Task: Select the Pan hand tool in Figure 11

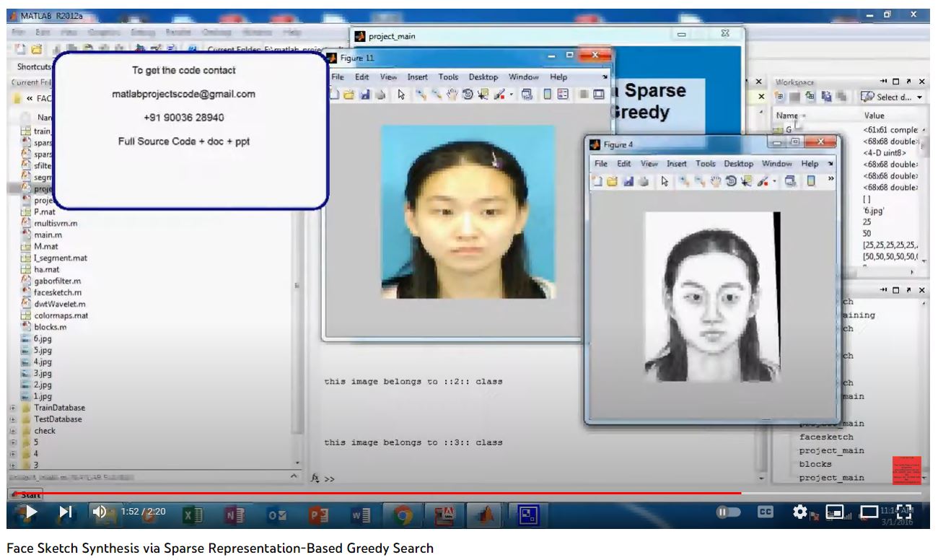Action: pos(452,94)
